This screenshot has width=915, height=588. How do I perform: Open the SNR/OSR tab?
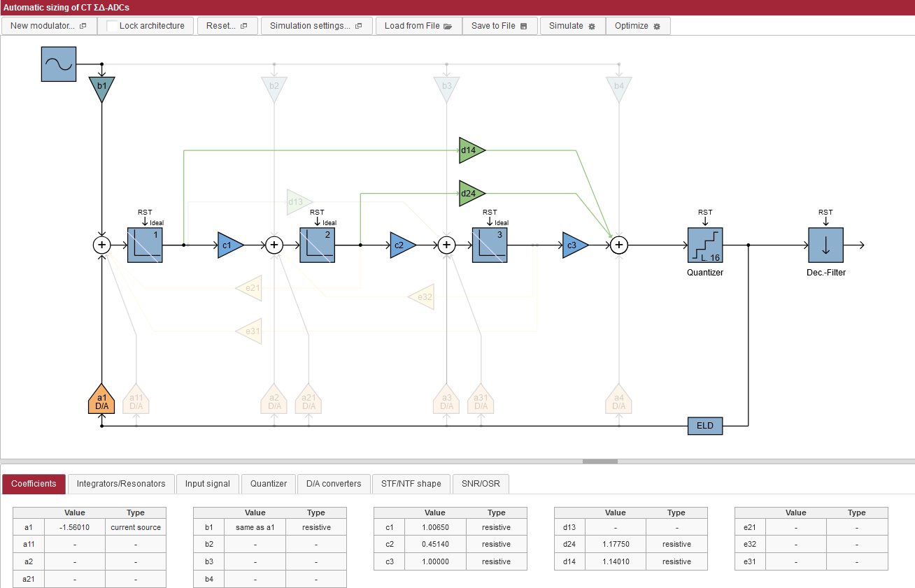(x=481, y=484)
